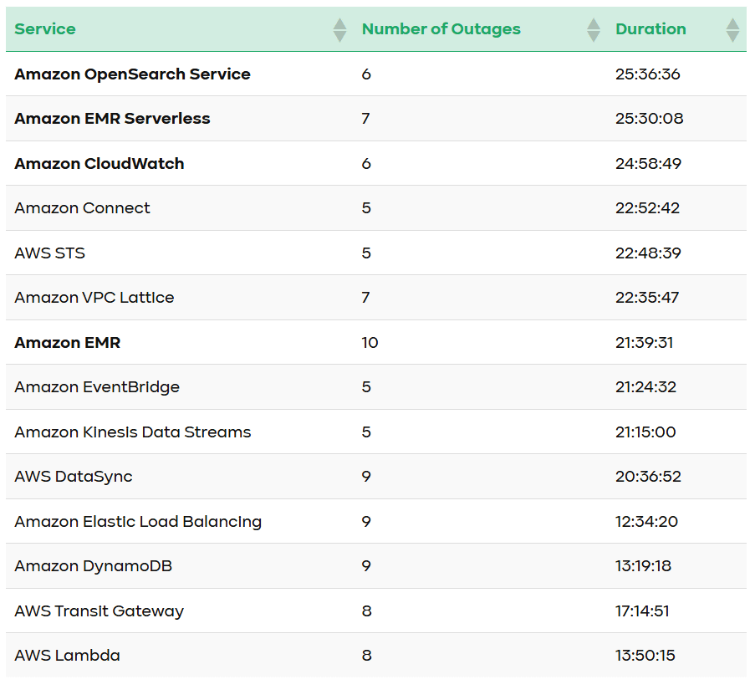This screenshot has width=755, height=700.
Task: Select the Amazon EMR Serverless row name
Action: [x=112, y=119]
